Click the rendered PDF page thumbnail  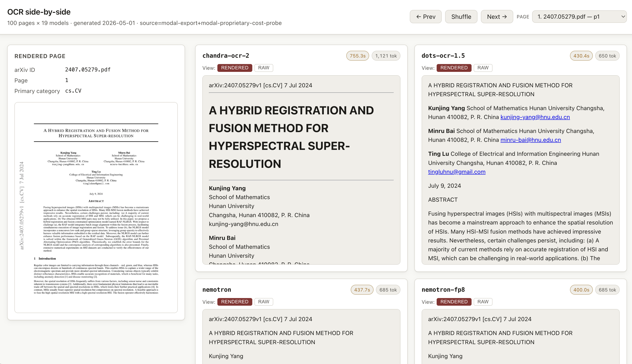click(96, 208)
